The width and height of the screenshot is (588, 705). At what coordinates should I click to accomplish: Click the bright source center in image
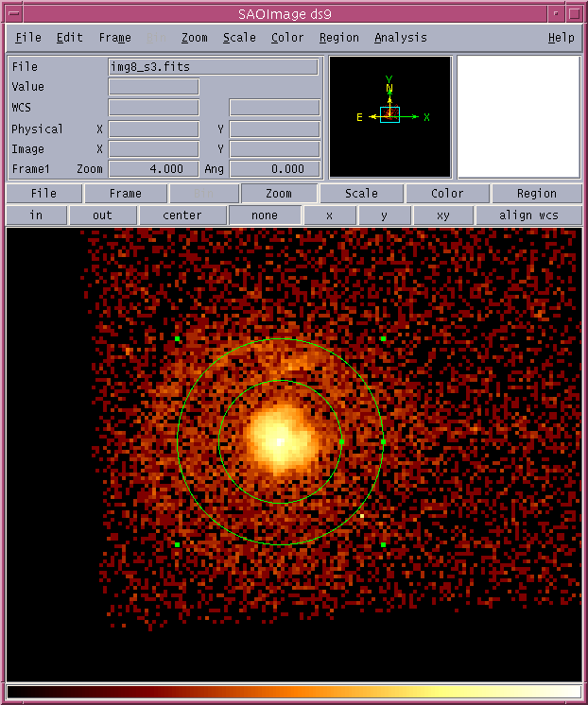[x=280, y=442]
